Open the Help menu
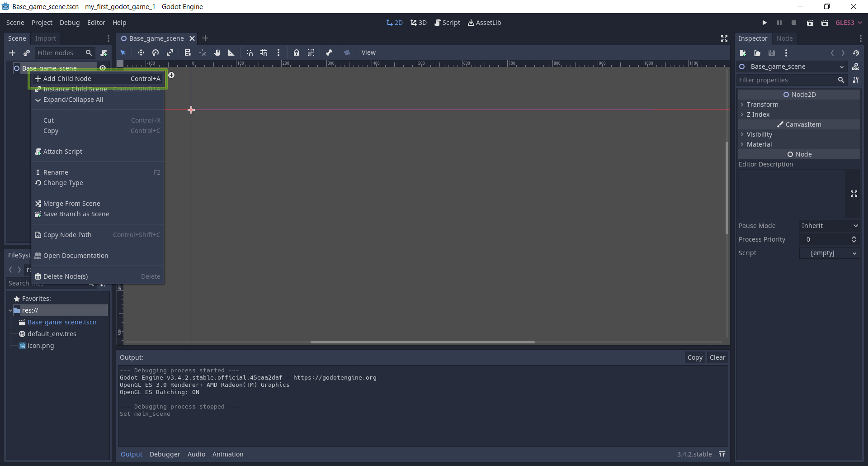Image resolution: width=868 pixels, height=466 pixels. click(x=119, y=23)
